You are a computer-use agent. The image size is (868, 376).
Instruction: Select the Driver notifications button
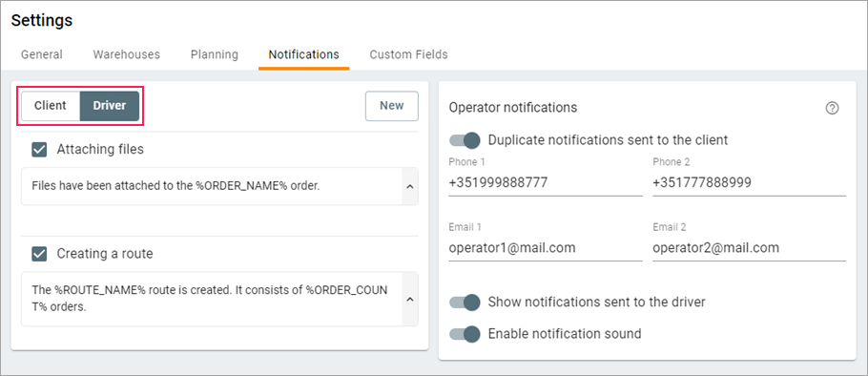pyautogui.click(x=110, y=106)
